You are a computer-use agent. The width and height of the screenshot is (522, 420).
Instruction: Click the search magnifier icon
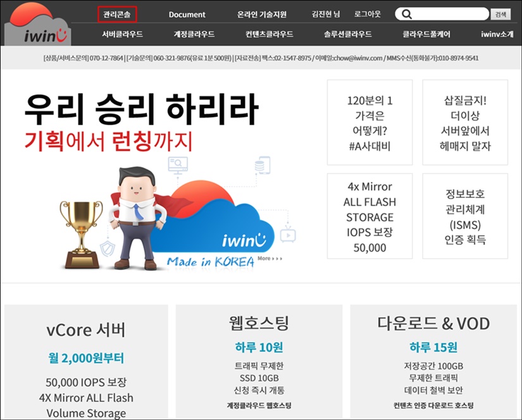coord(406,14)
